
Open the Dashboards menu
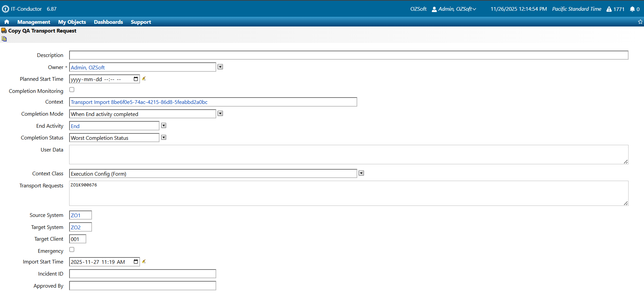(x=108, y=22)
